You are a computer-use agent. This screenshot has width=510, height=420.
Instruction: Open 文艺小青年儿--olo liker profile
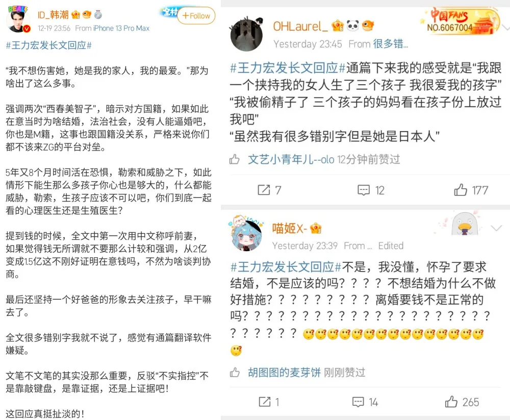(x=291, y=160)
